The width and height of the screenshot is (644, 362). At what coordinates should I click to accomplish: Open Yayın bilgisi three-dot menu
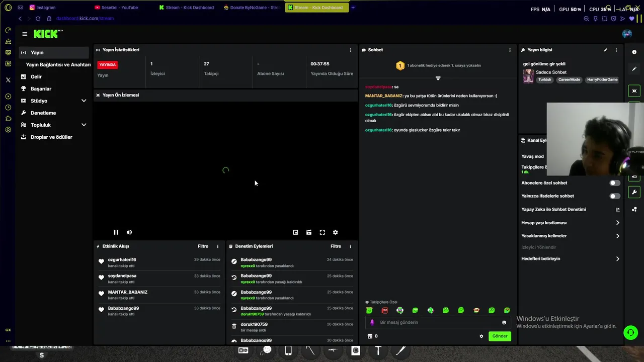(x=616, y=50)
